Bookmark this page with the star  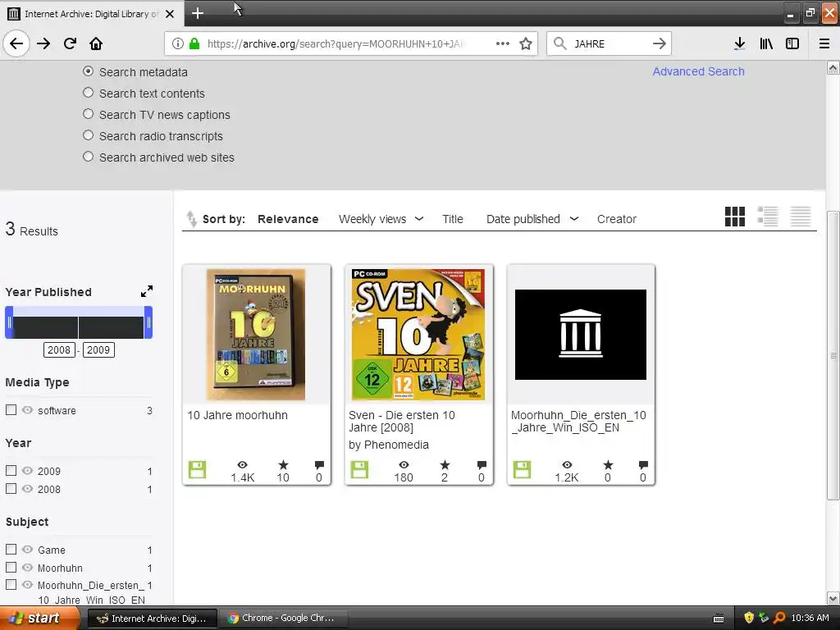(526, 43)
